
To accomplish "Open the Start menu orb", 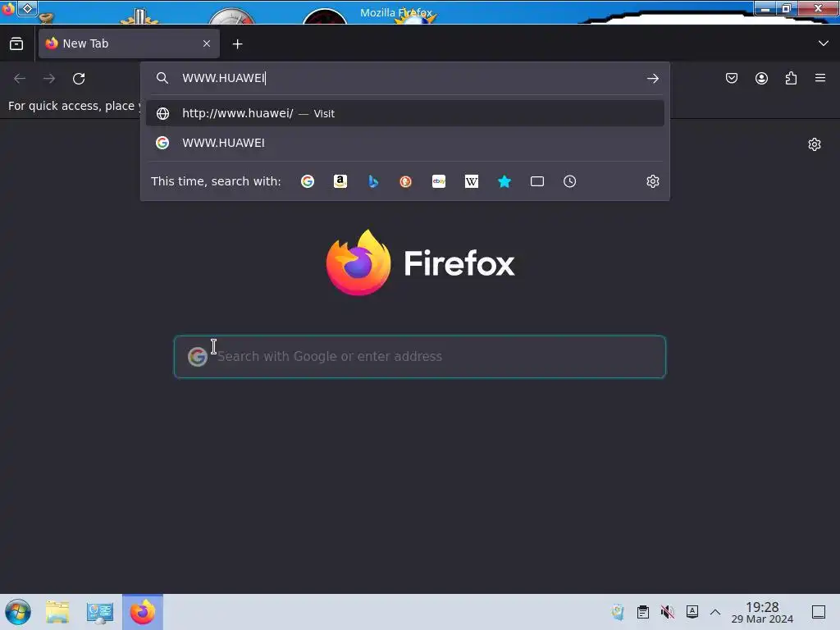I will (18, 612).
